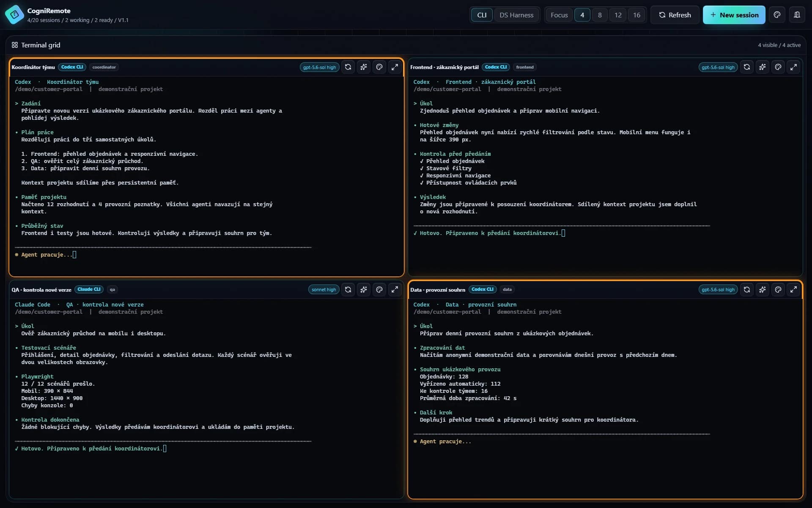This screenshot has height=508, width=812.
Task: Switch to DS Harness mode
Action: point(516,15)
